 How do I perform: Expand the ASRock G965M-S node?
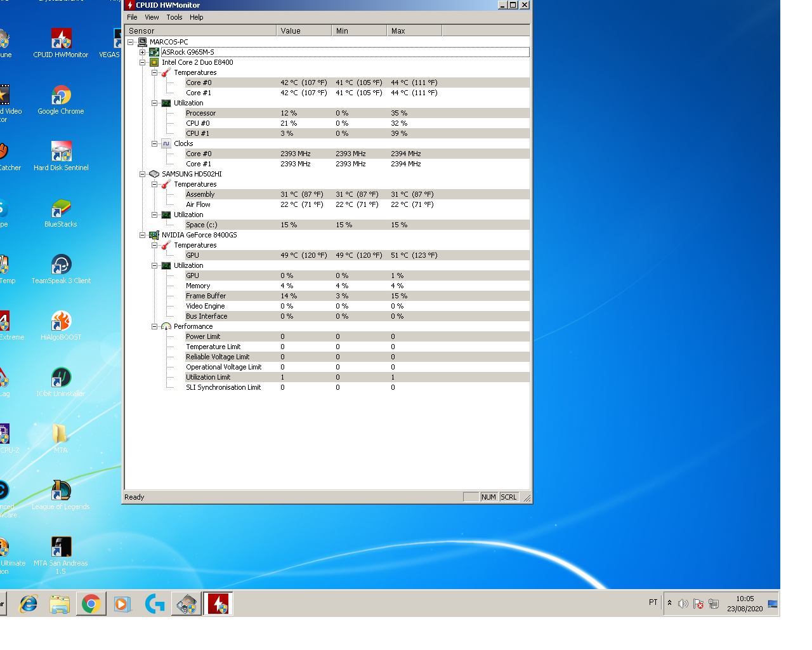[143, 52]
